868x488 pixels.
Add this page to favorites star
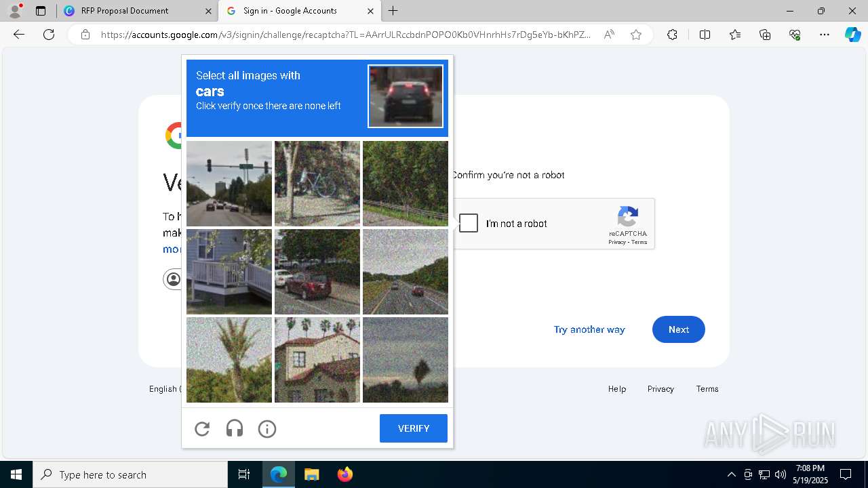(636, 35)
